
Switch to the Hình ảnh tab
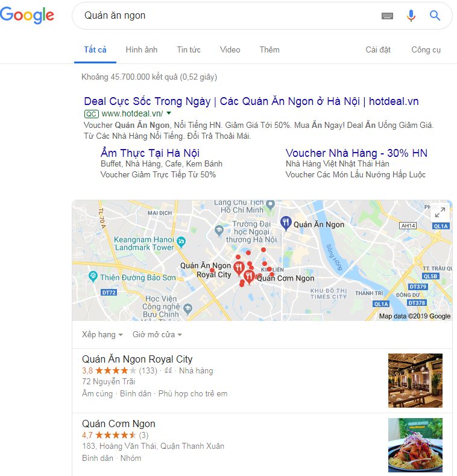pyautogui.click(x=142, y=50)
